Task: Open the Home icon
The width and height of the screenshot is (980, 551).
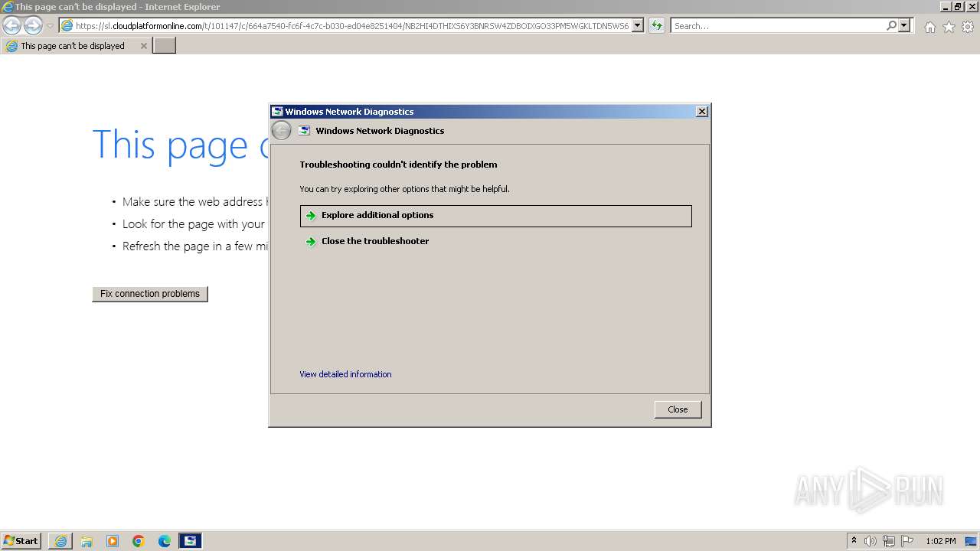Action: point(929,27)
